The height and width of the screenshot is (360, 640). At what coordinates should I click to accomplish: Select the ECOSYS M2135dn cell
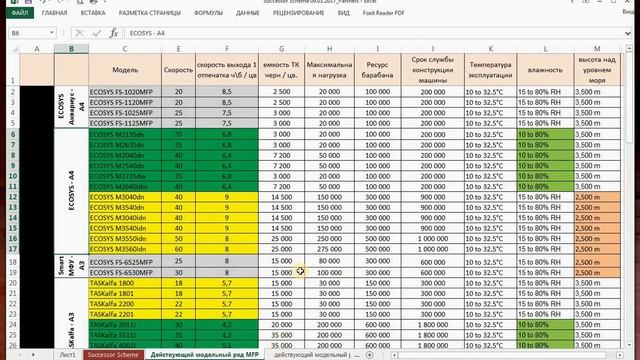pyautogui.click(x=125, y=134)
